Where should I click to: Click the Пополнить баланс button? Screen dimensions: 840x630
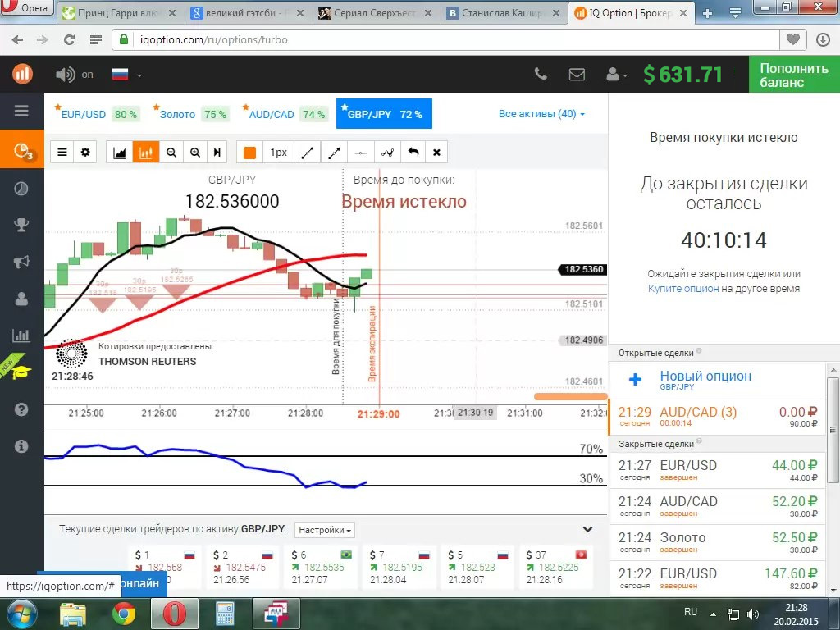793,75
